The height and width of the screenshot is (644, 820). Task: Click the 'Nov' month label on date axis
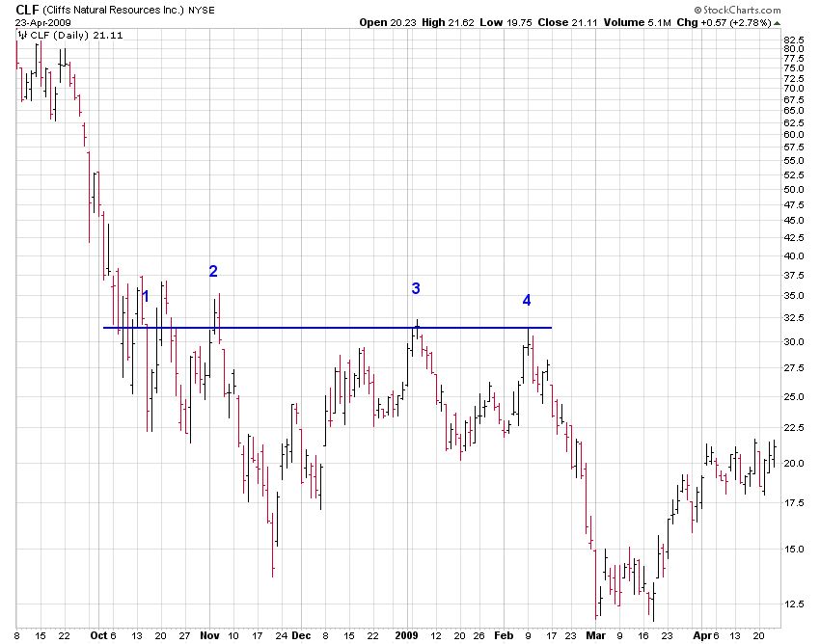[x=209, y=635]
